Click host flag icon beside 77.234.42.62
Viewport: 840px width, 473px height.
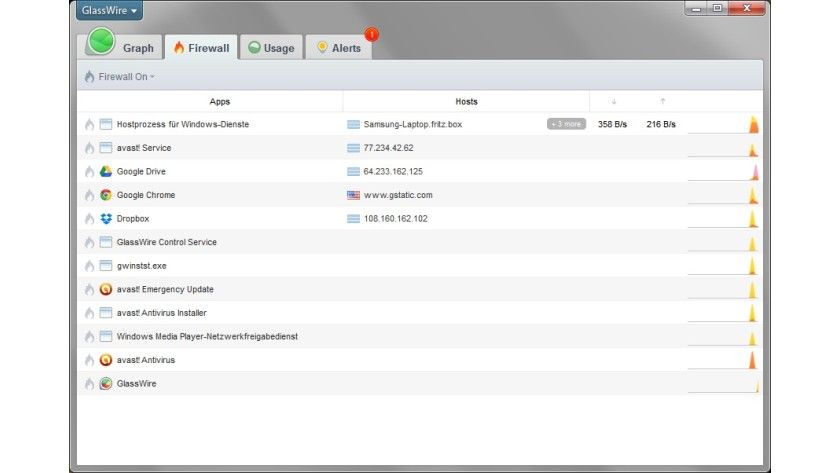pyautogui.click(x=354, y=148)
